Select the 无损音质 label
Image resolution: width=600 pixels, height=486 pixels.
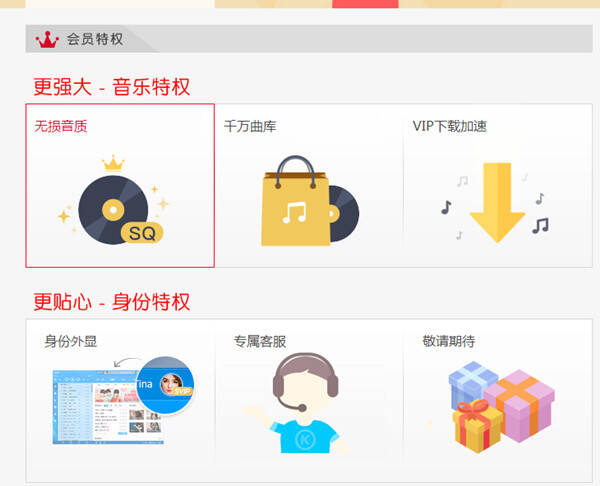[x=61, y=126]
